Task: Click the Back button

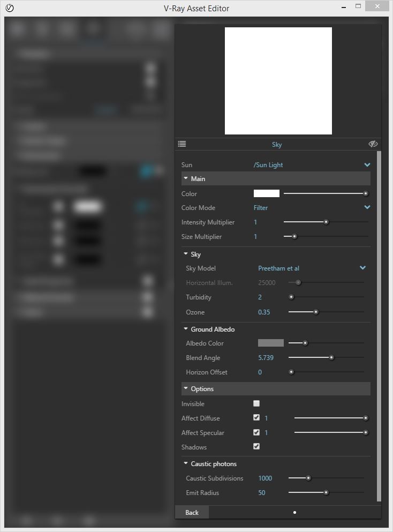Action: click(192, 512)
